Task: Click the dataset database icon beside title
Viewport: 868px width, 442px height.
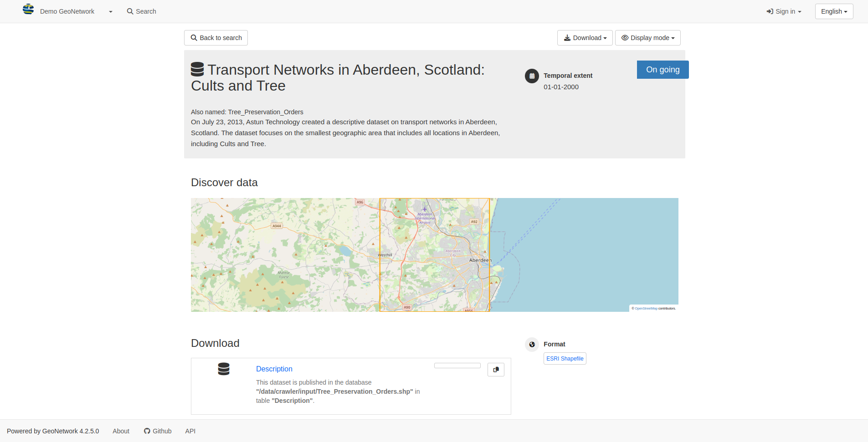Action: point(197,69)
